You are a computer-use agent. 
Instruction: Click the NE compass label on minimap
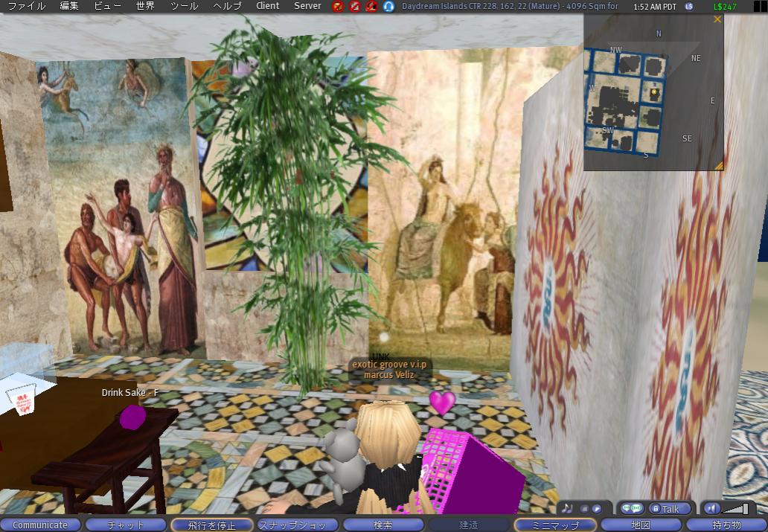tap(696, 58)
